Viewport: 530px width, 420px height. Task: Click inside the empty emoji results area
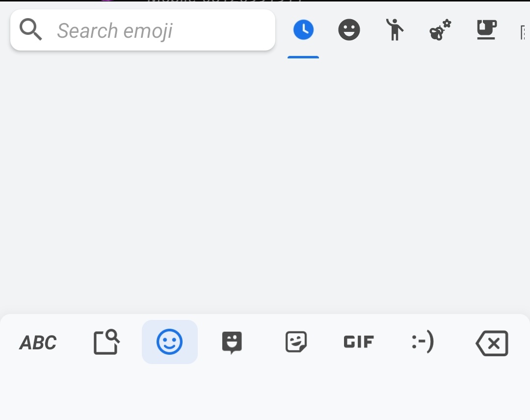pos(265,186)
